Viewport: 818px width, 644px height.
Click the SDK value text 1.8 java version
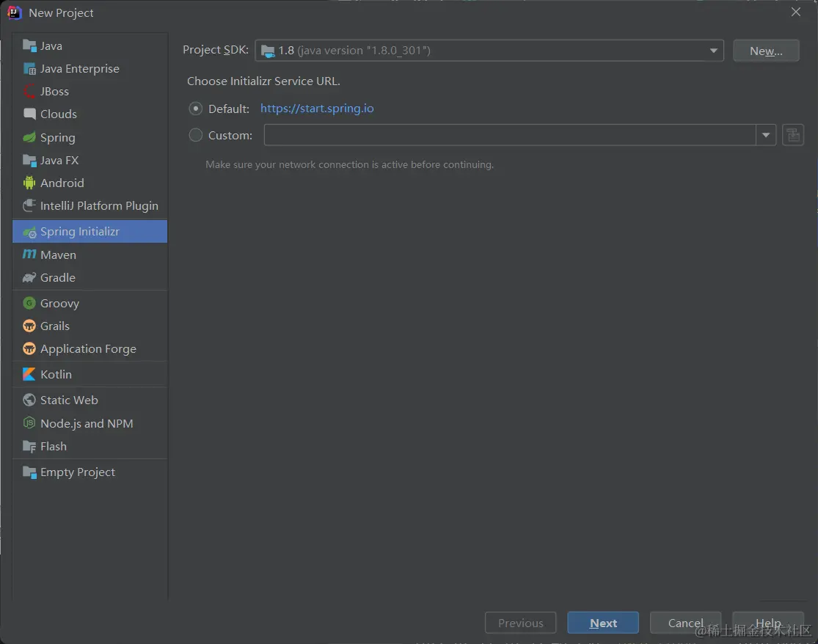(x=354, y=51)
